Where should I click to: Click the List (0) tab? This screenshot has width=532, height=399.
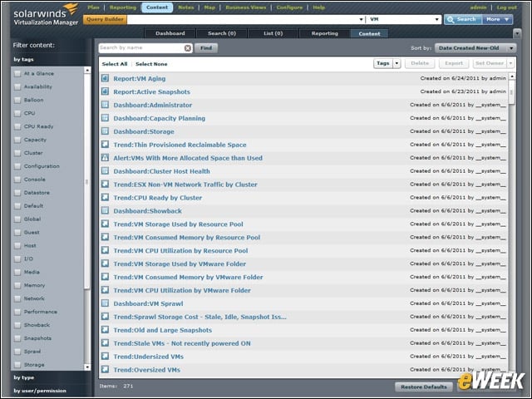point(273,33)
